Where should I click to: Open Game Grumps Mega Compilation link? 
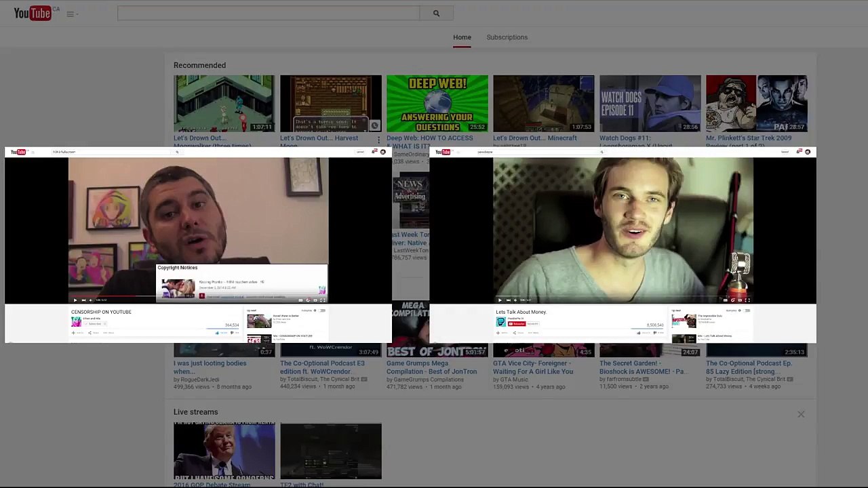pos(431,367)
